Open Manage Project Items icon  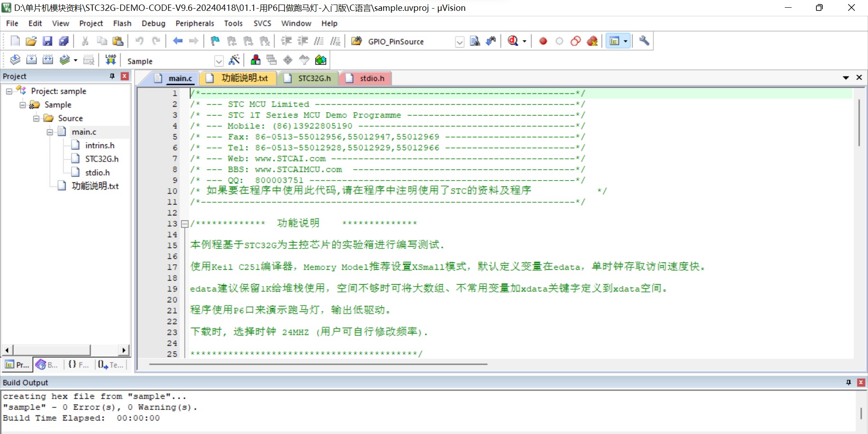(x=255, y=60)
